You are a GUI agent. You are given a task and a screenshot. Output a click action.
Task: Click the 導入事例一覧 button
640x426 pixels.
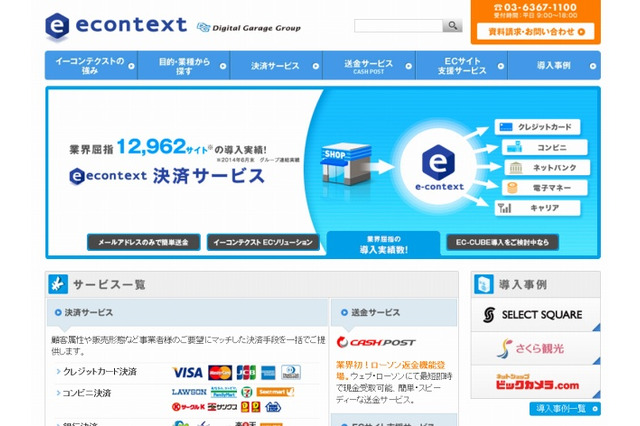565,408
